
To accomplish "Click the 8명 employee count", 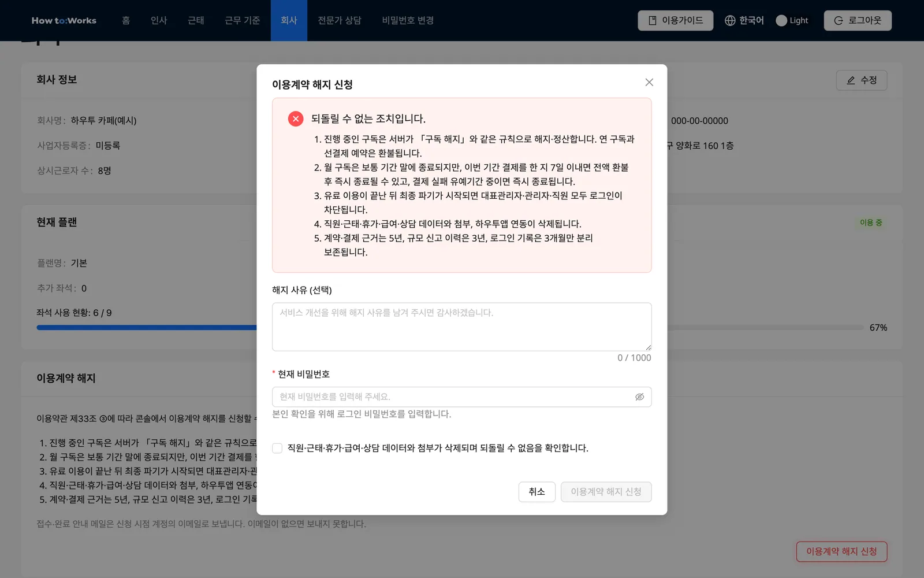I will [x=105, y=171].
